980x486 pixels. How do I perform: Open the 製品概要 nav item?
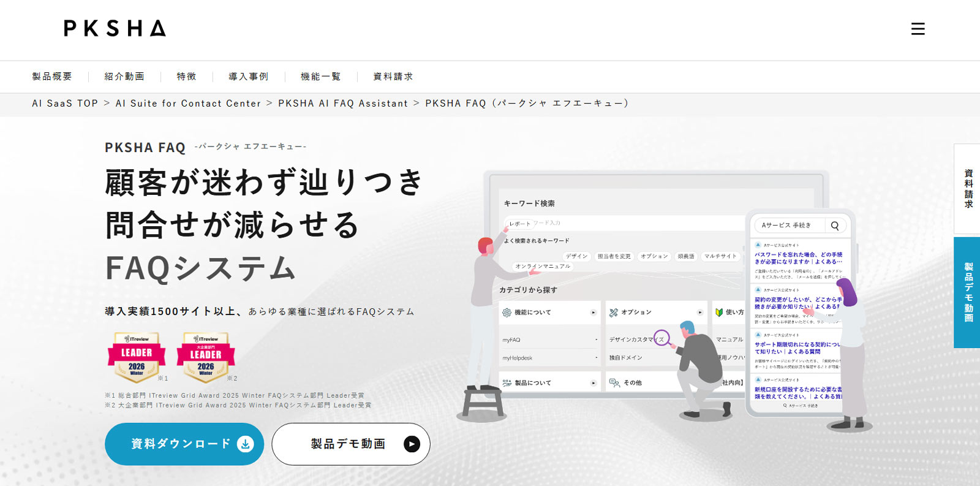(x=52, y=77)
